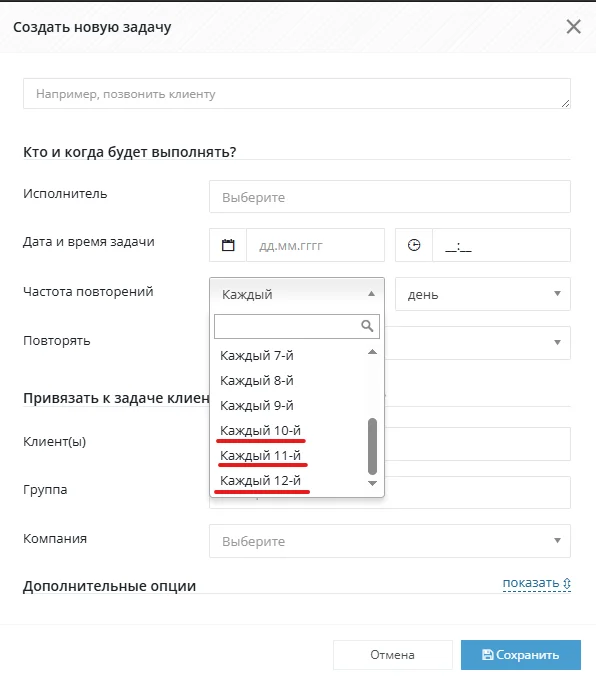Open the Повторять dropdown arrow

pyautogui.click(x=557, y=342)
